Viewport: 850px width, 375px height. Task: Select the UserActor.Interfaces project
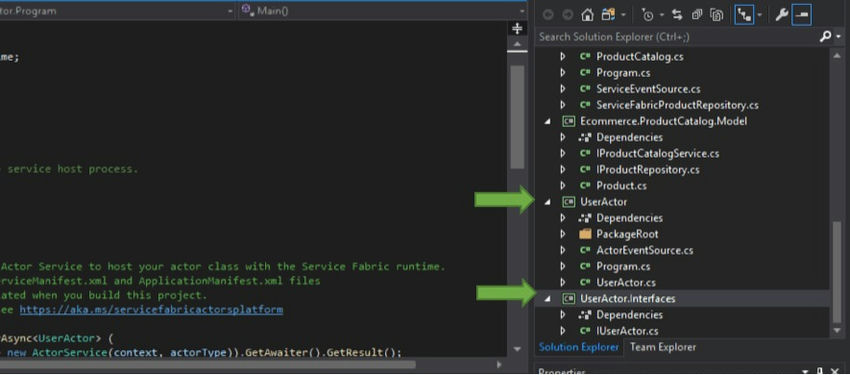click(627, 299)
